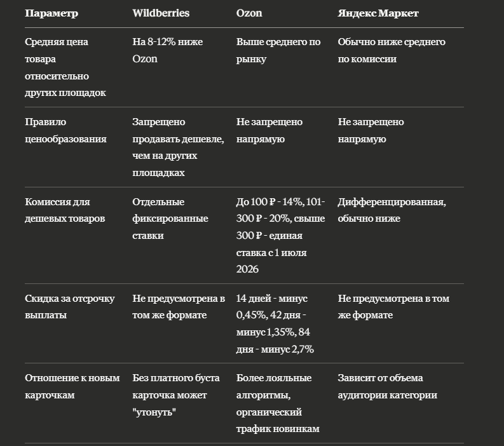The width and height of the screenshot is (504, 446).
Task: Click 'Не запрещено напрямую' in Ozon column
Action: coord(269,130)
